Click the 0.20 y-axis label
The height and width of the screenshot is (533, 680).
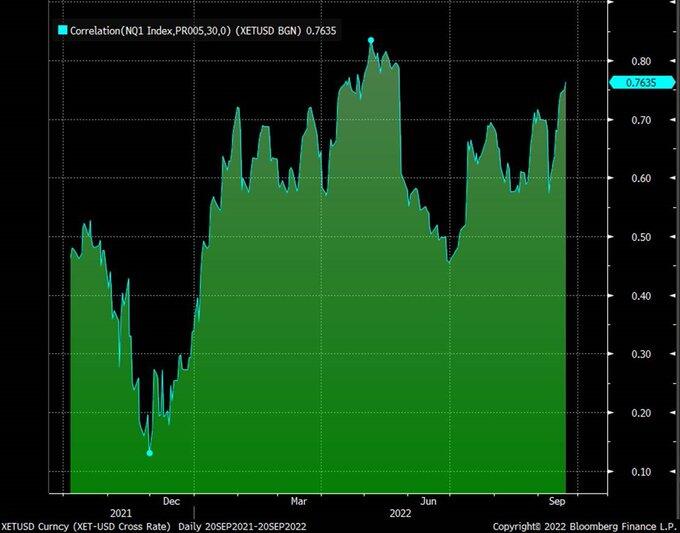click(641, 413)
